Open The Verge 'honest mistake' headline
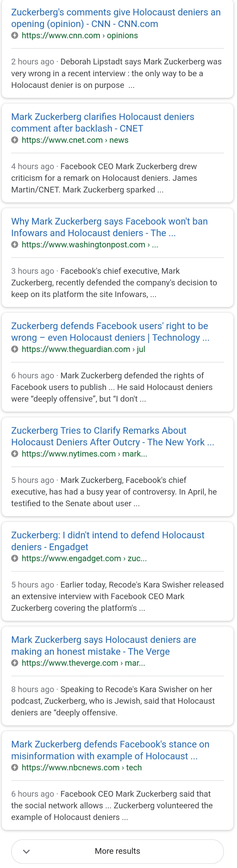The width and height of the screenshot is (237, 868). [x=103, y=645]
